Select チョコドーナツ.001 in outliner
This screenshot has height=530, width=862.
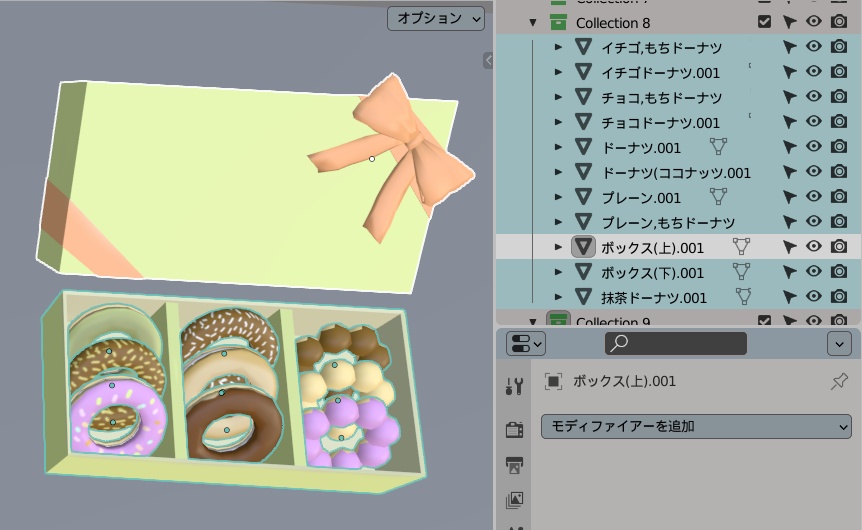coord(660,123)
